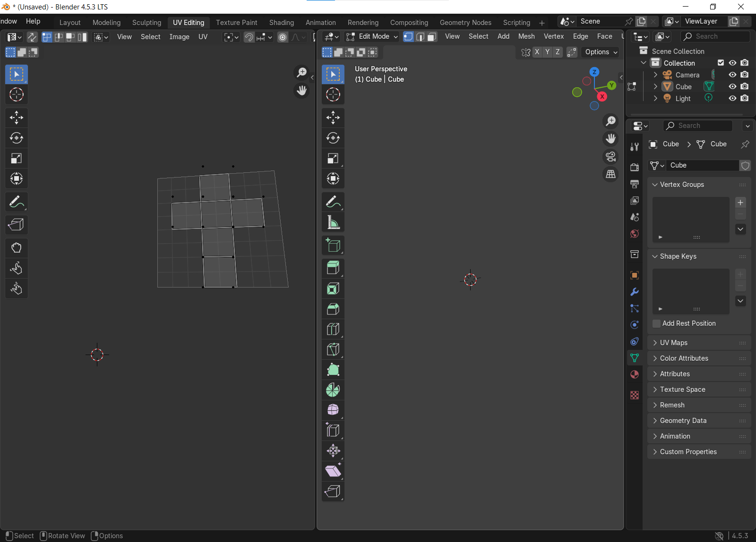Select the Knife tool
756x542 pixels.
pos(333,349)
